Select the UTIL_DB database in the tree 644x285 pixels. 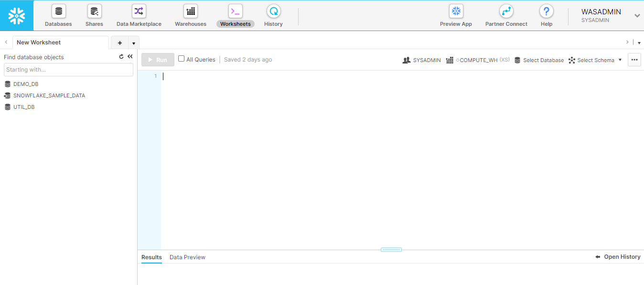(24, 107)
